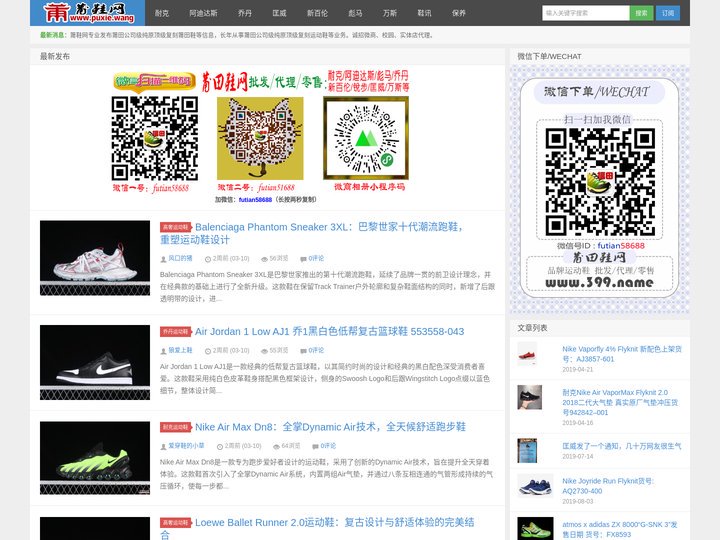Open the puxie.wang site logo

coord(89,12)
